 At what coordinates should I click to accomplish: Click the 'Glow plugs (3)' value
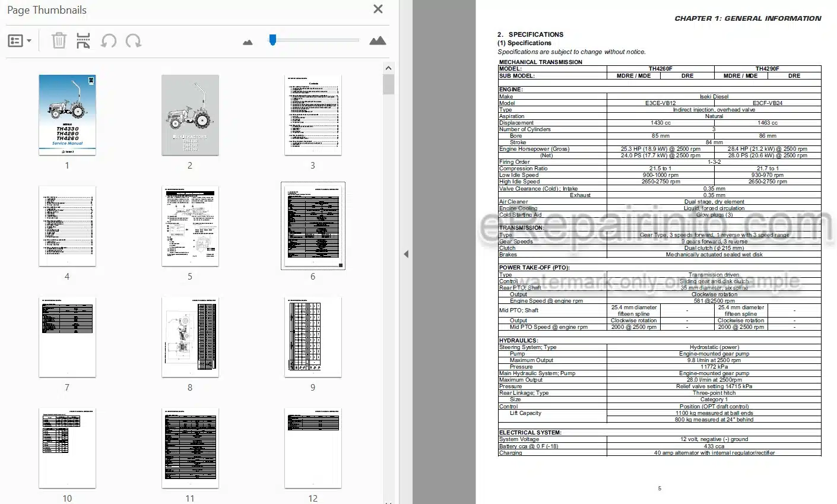[714, 215]
